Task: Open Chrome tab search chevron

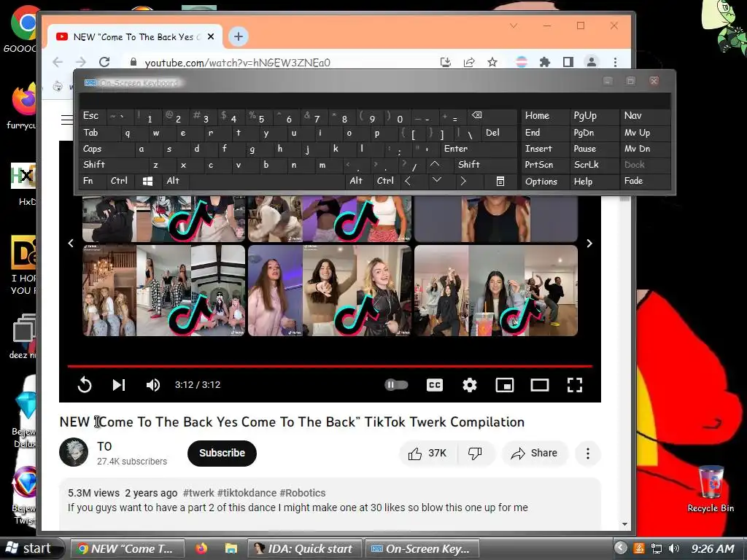Action: pos(514,26)
